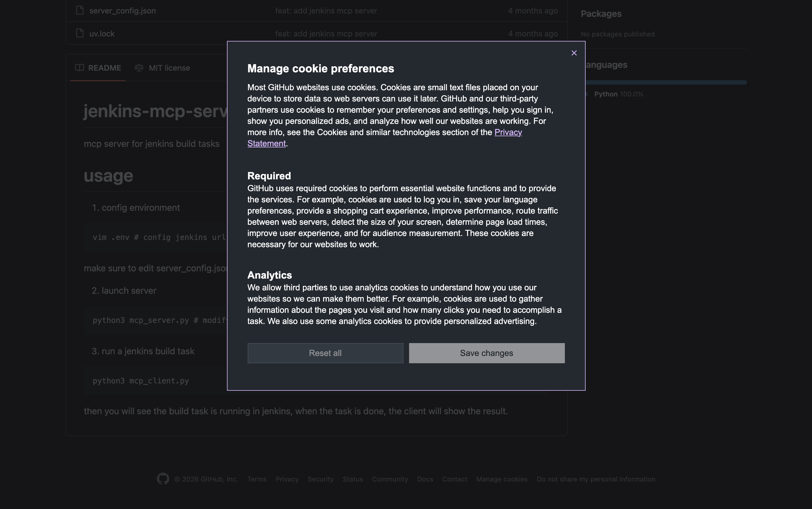This screenshot has height=509, width=812.
Task: Open the server_config.json file
Action: [122, 11]
